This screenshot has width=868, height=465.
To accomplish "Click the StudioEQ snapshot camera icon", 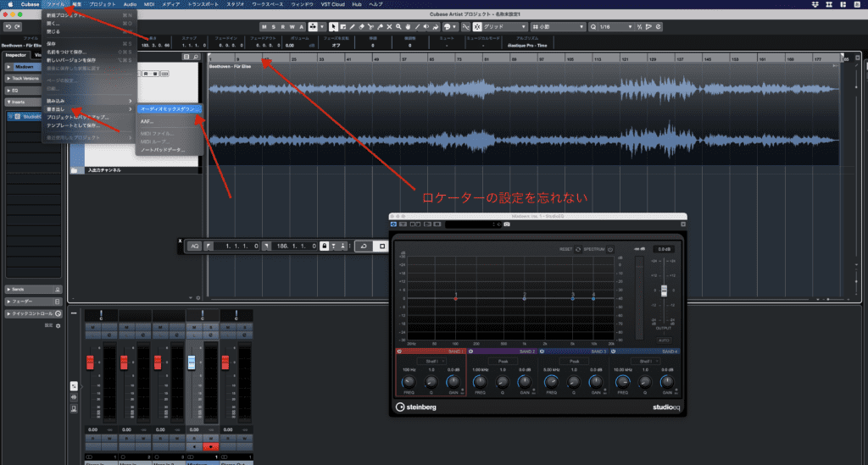I will [507, 224].
